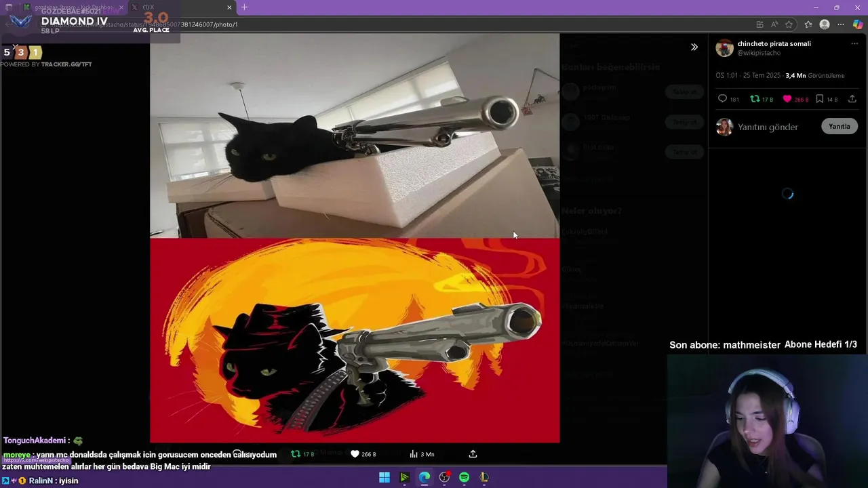Click the tweet timestamp ÖS 1:01 · 25 Tem 2025
The height and width of the screenshot is (488, 868).
[x=748, y=75]
